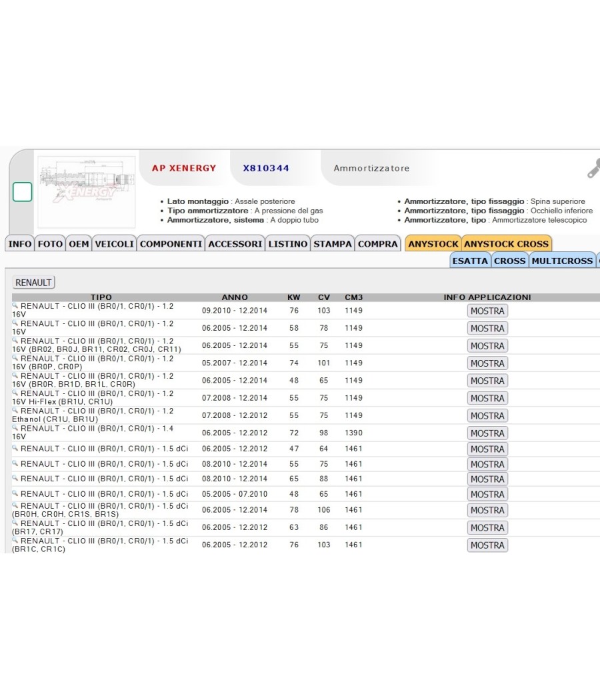Open the COMPRA tab
Image resolution: width=600 pixels, height=700 pixels.
[378, 244]
